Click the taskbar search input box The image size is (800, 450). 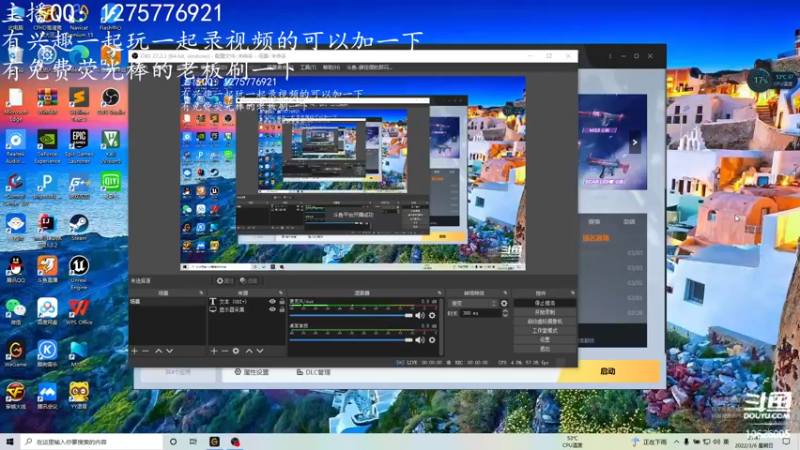(x=92, y=442)
